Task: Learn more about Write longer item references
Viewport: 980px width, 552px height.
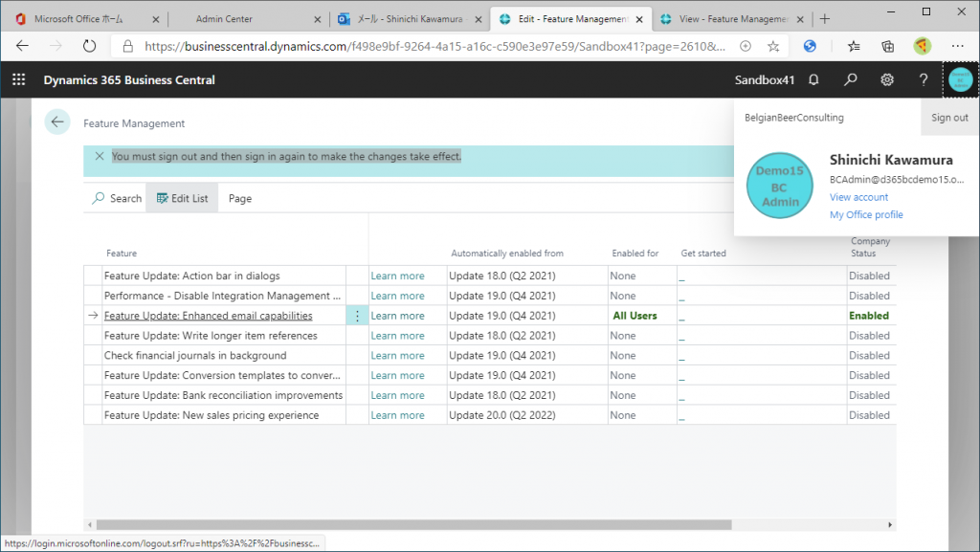Action: click(x=397, y=336)
